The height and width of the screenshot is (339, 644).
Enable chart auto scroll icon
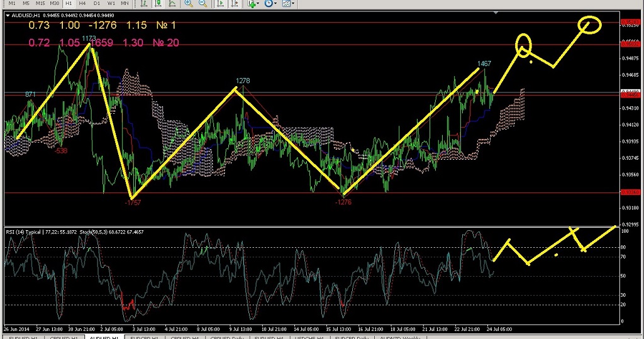click(x=220, y=4)
